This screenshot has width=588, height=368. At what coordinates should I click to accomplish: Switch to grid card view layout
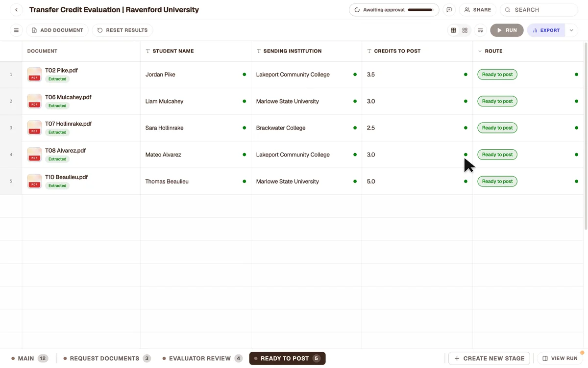point(465,30)
